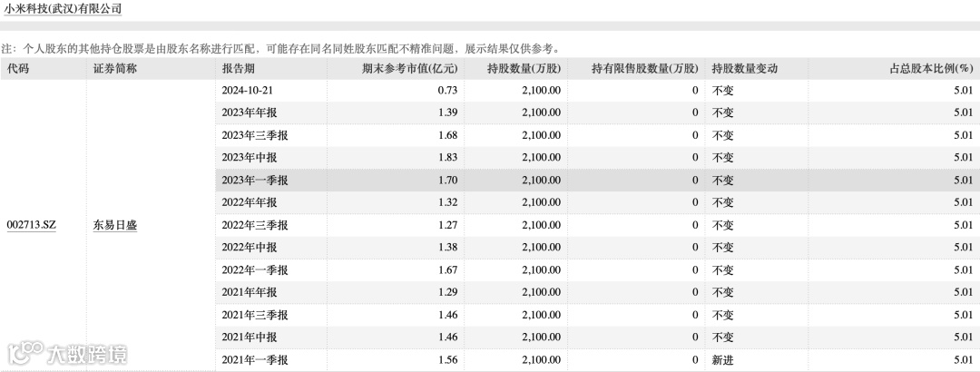This screenshot has height=372, width=980.
Task: Click market value 1.32 in 2022年年报 row
Action: pos(447,202)
